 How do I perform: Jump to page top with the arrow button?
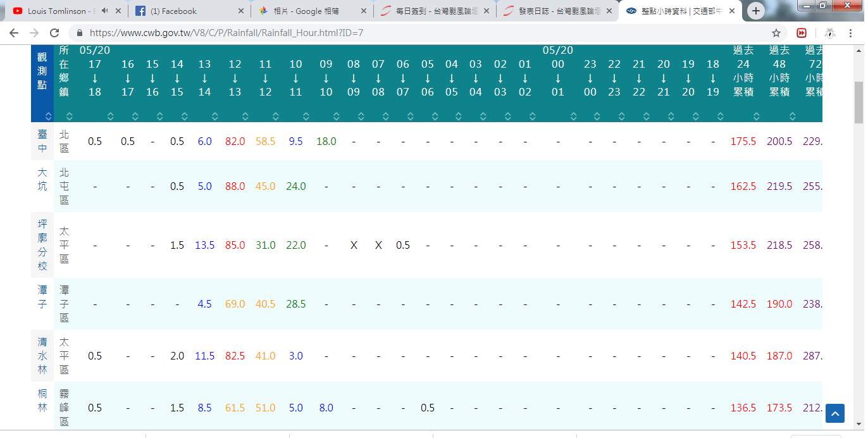[834, 414]
